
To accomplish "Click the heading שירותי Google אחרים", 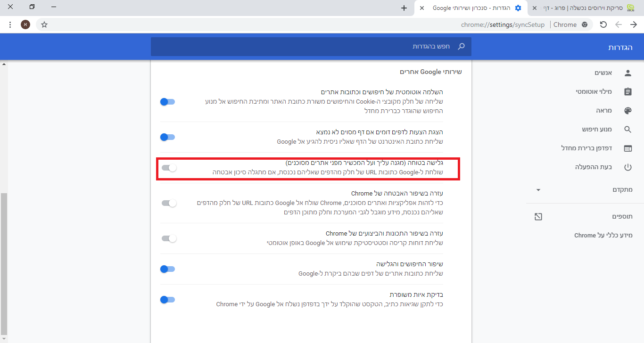I will (431, 72).
